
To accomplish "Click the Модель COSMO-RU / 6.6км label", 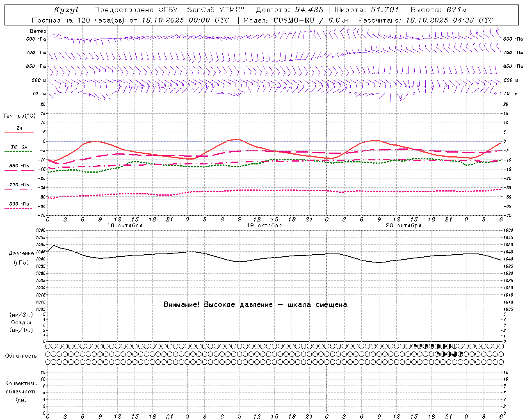I will (x=295, y=20).
